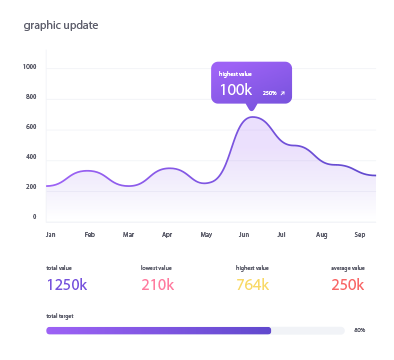Select the Jul axis label

click(281, 235)
